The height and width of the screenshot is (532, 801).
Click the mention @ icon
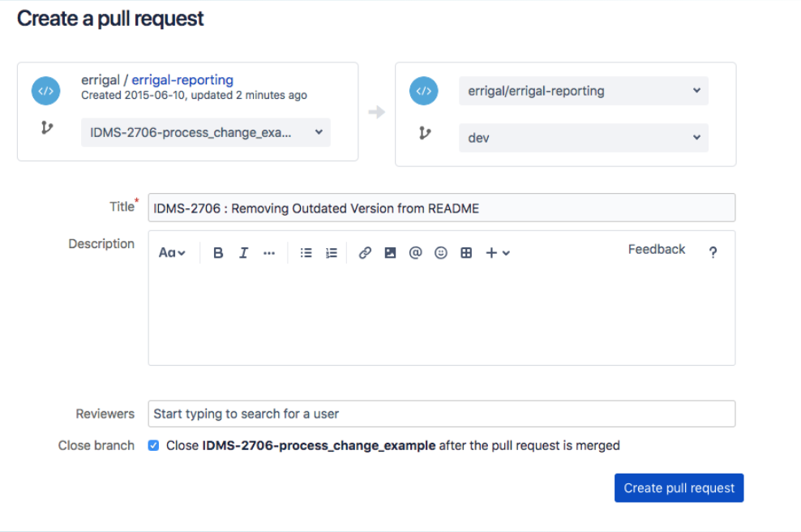[x=415, y=253]
